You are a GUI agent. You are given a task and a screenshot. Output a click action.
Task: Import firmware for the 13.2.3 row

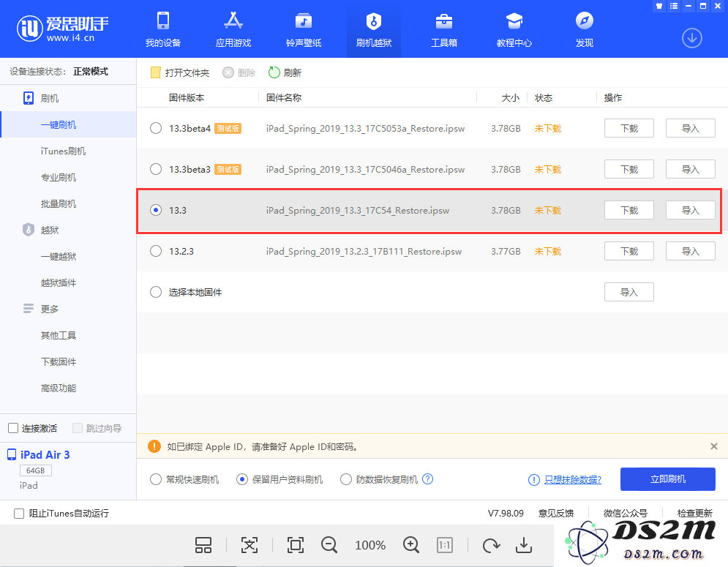(691, 251)
